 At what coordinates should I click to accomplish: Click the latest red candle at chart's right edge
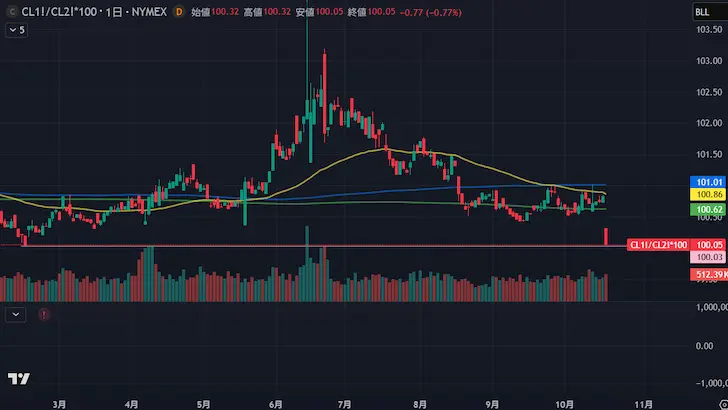[x=608, y=237]
